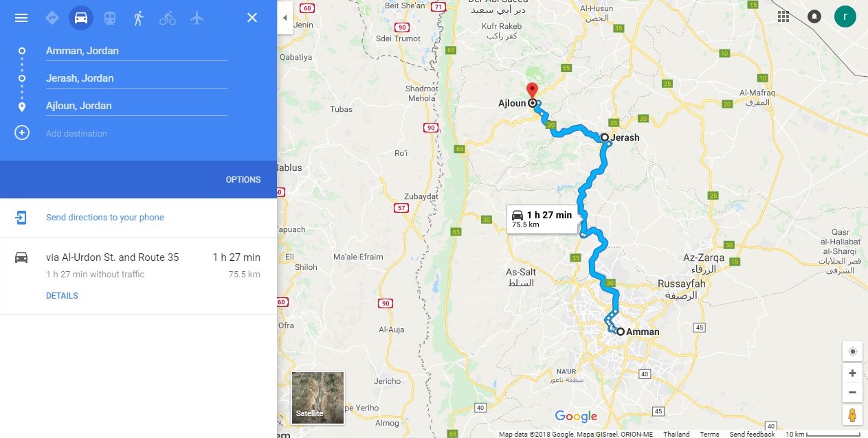Show your location on map
Image resolution: width=868 pixels, height=438 pixels.
click(852, 351)
